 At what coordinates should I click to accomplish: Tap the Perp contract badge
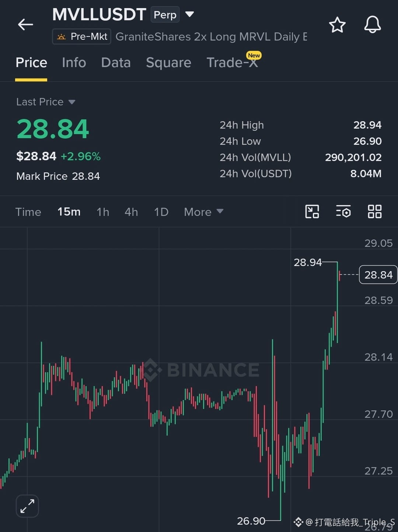(165, 15)
